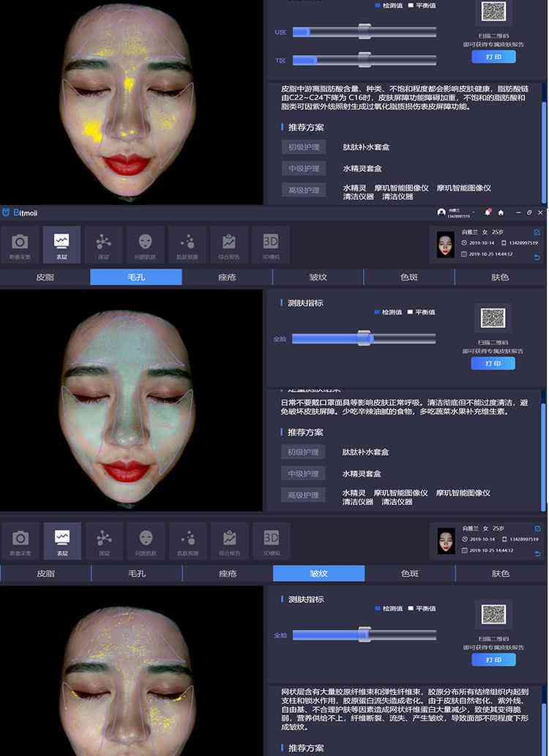Screen dimensions: 549x756
Task: Open the user avatar account in title bar
Action: pyautogui.click(x=441, y=212)
